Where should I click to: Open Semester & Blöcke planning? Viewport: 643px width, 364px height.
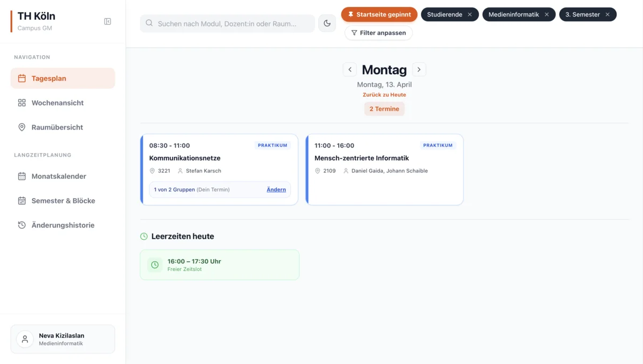(x=63, y=201)
